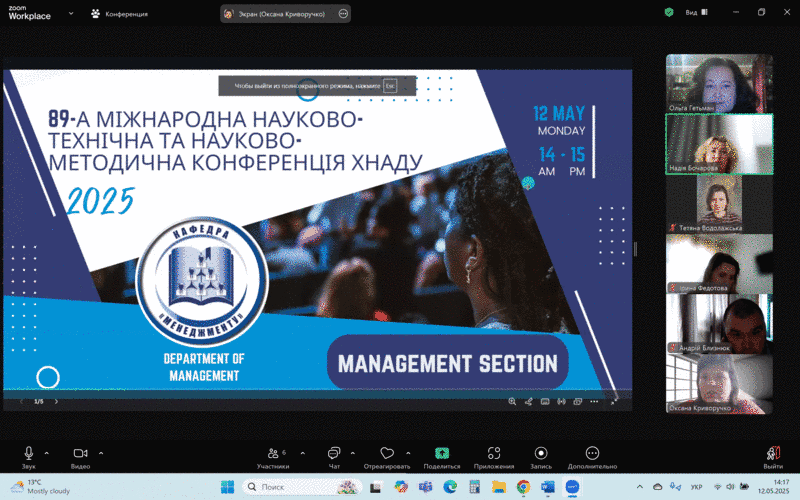Open Copilot icon in taskbar
The width and height of the screenshot is (800, 500).
click(401, 487)
